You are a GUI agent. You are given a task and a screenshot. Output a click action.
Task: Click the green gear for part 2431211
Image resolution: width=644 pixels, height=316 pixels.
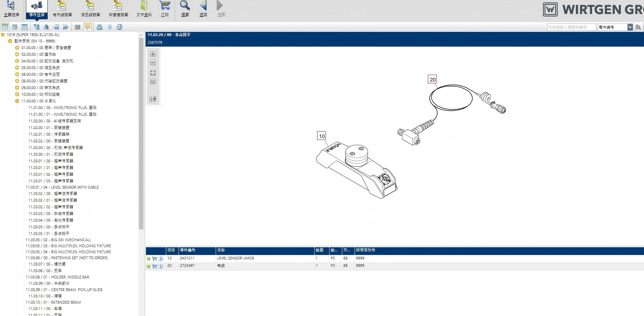(149, 259)
